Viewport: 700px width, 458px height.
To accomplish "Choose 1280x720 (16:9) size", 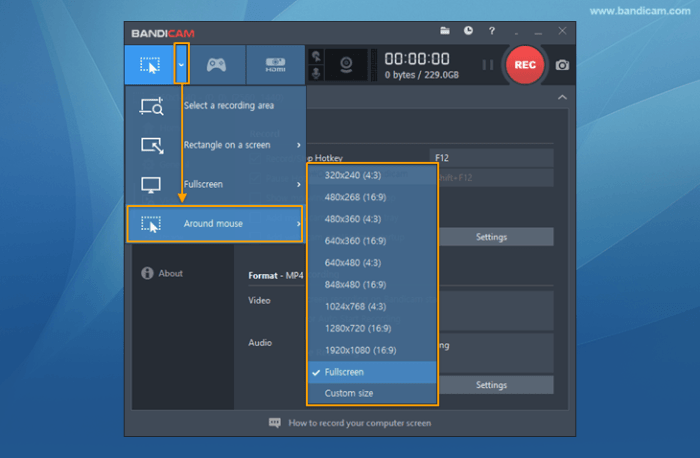I will pos(372,329).
